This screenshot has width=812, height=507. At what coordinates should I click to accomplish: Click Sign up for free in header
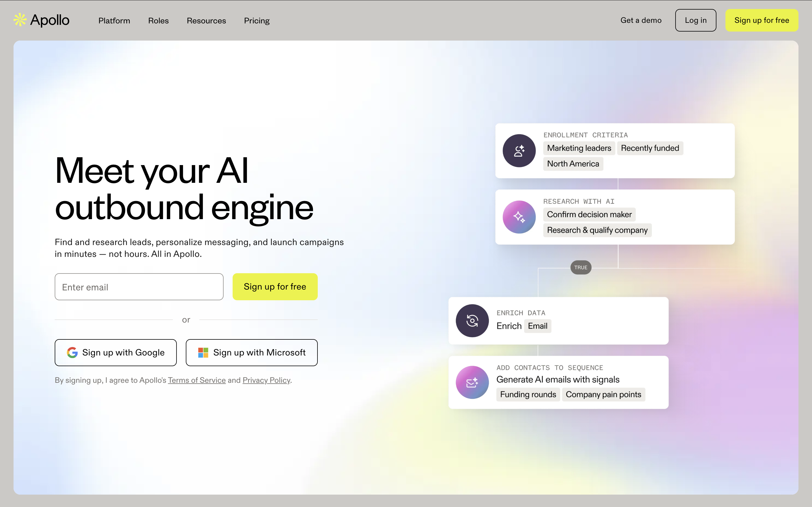pyautogui.click(x=762, y=20)
